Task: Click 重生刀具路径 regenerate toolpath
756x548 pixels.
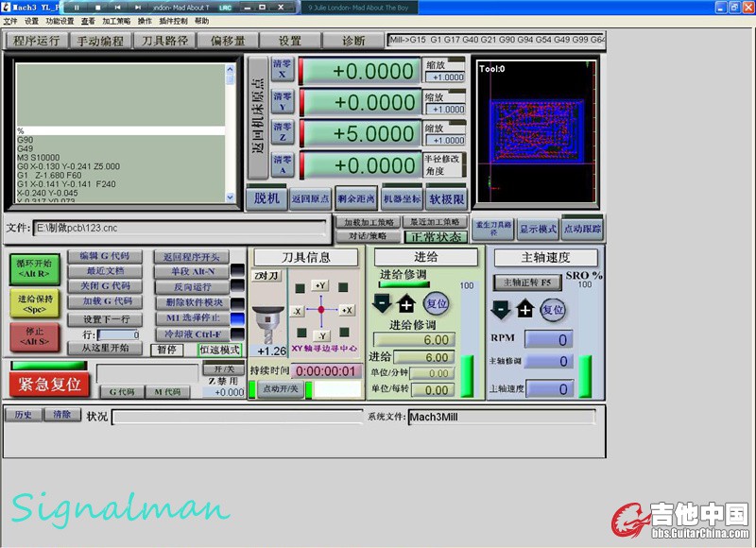Action: point(493,229)
